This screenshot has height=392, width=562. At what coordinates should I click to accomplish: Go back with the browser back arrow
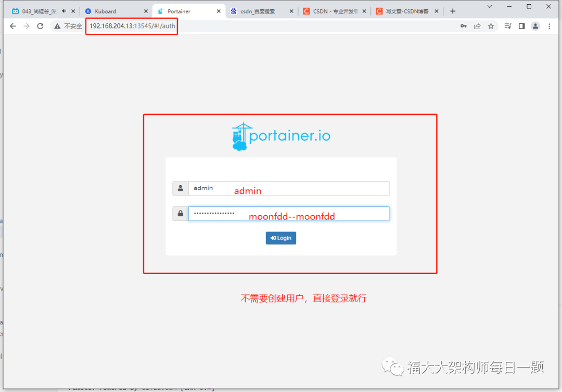[x=13, y=26]
